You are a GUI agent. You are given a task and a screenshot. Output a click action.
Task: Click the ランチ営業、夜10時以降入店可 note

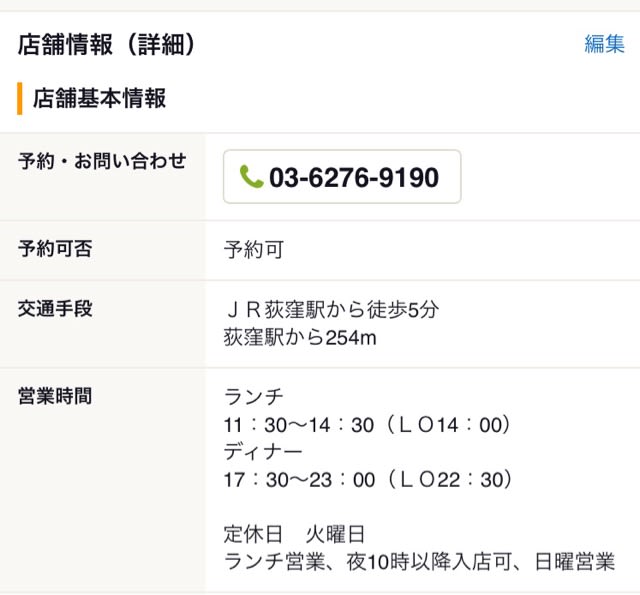[367, 562]
